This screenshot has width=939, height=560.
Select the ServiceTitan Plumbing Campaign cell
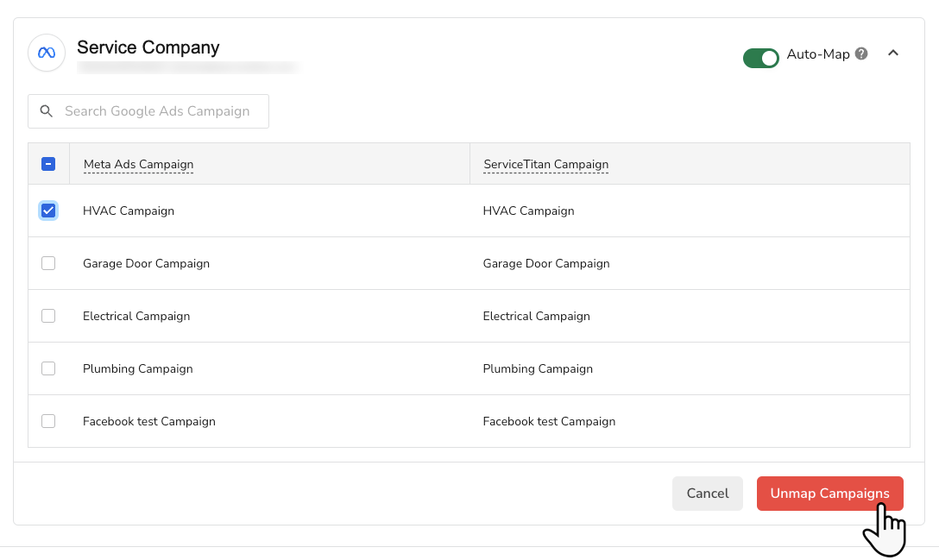point(538,368)
